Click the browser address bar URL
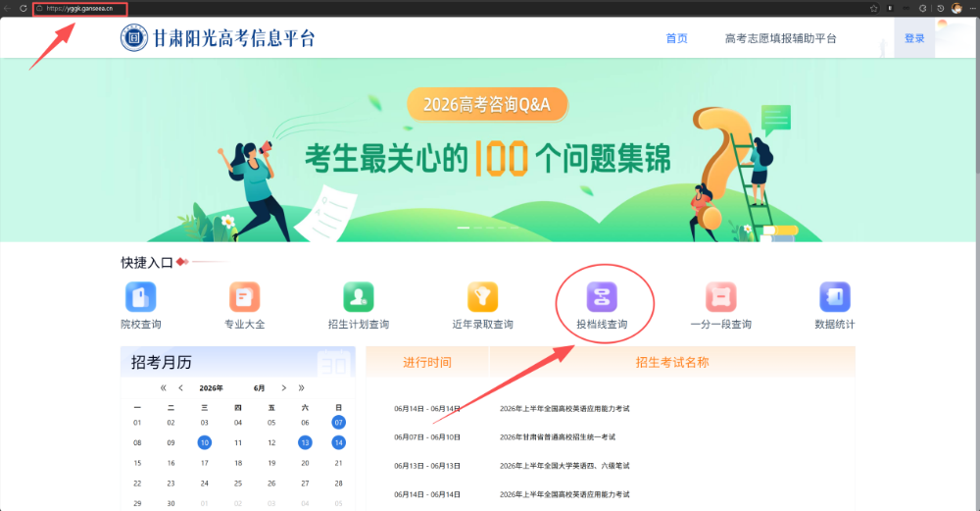The image size is (980, 511). (80, 8)
